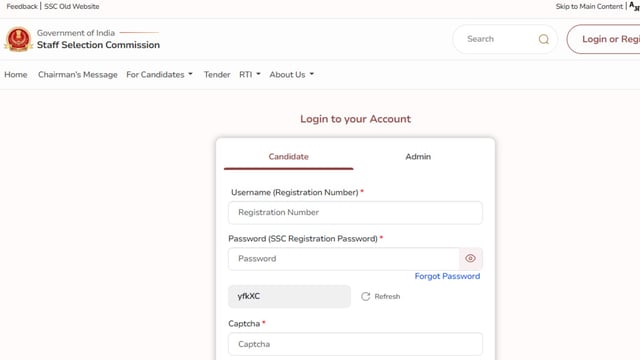Viewport: 640px width, 360px height.
Task: Expand the About Us menu
Action: pyautogui.click(x=291, y=75)
